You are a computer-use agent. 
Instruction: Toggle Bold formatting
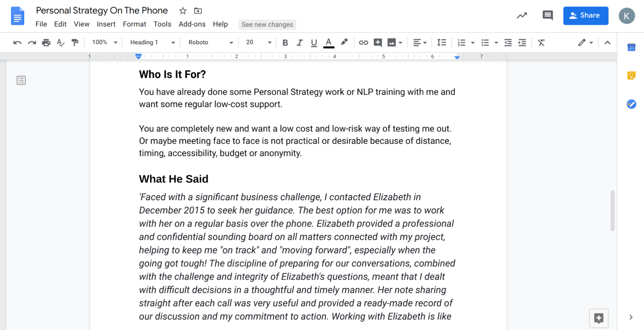click(285, 43)
